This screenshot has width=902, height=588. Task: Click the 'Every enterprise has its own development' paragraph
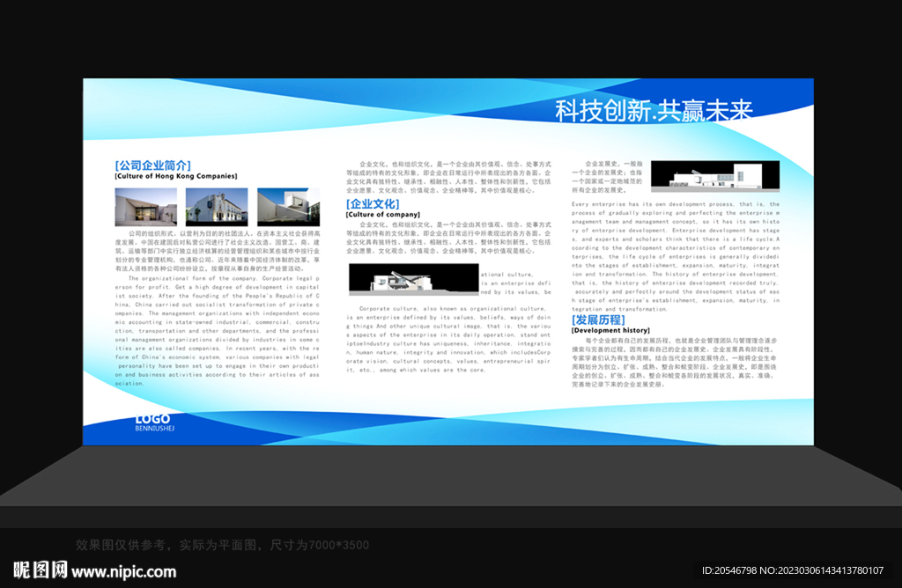coord(676,256)
